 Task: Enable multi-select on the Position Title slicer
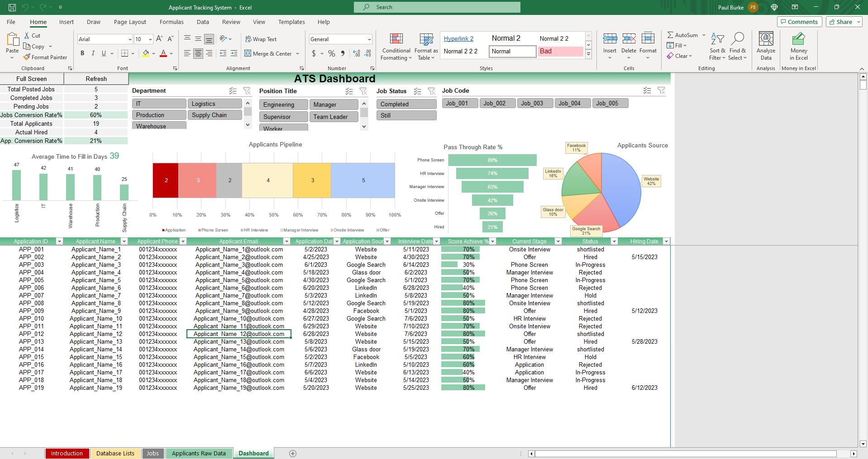click(x=348, y=91)
